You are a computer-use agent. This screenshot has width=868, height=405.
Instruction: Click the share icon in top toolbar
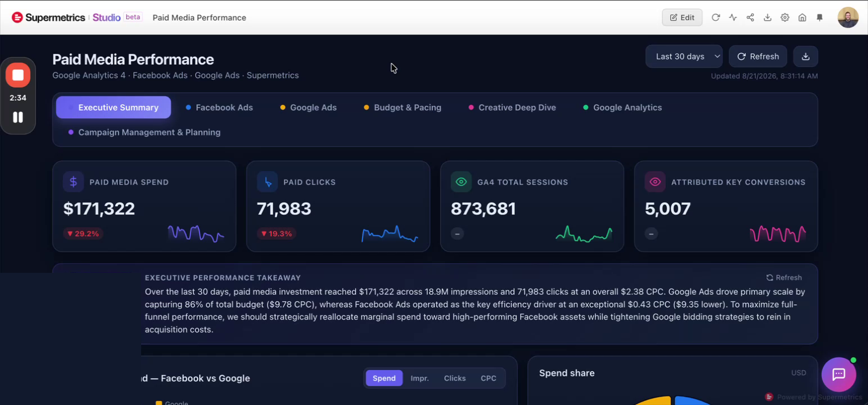(x=751, y=17)
